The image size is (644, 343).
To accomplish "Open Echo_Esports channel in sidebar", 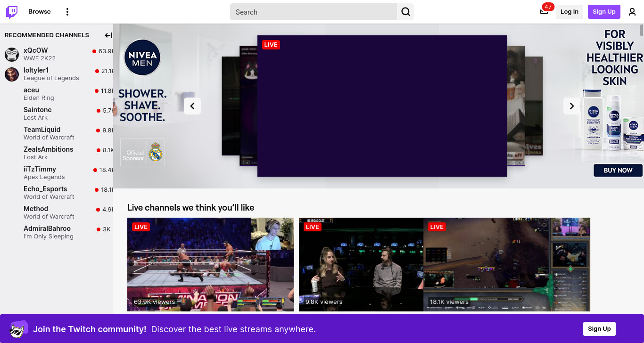I will (57, 193).
